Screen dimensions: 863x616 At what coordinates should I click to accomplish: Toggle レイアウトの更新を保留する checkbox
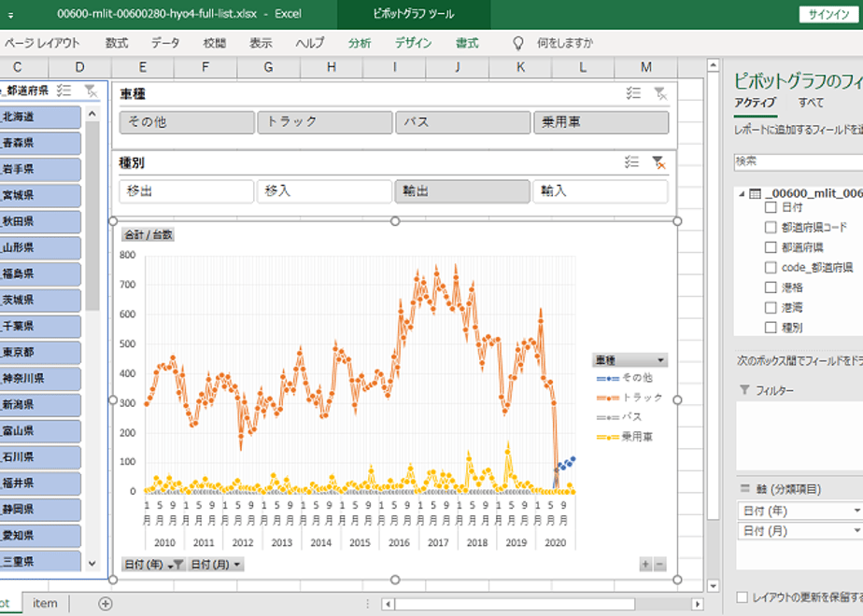(742, 596)
